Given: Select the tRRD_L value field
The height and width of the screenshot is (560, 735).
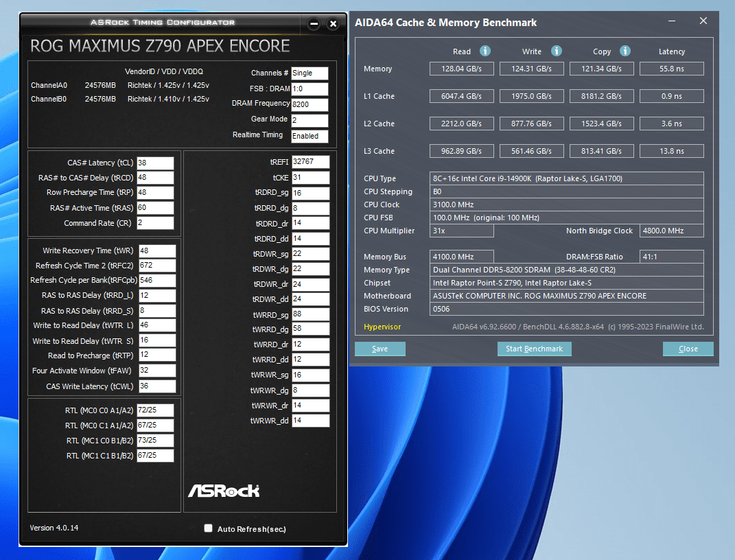Looking at the screenshot, I should (x=157, y=295).
